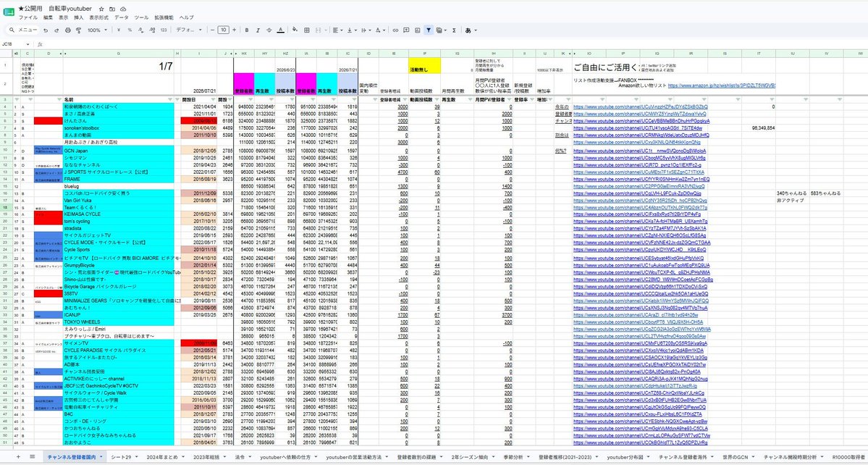
Task: Apply percent number format
Action: click(x=130, y=30)
